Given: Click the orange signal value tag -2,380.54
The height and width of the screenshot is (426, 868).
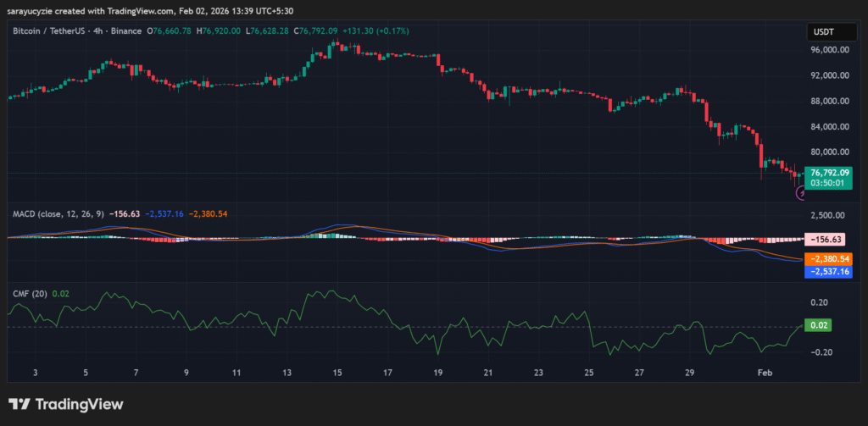Looking at the screenshot, I should [x=829, y=258].
